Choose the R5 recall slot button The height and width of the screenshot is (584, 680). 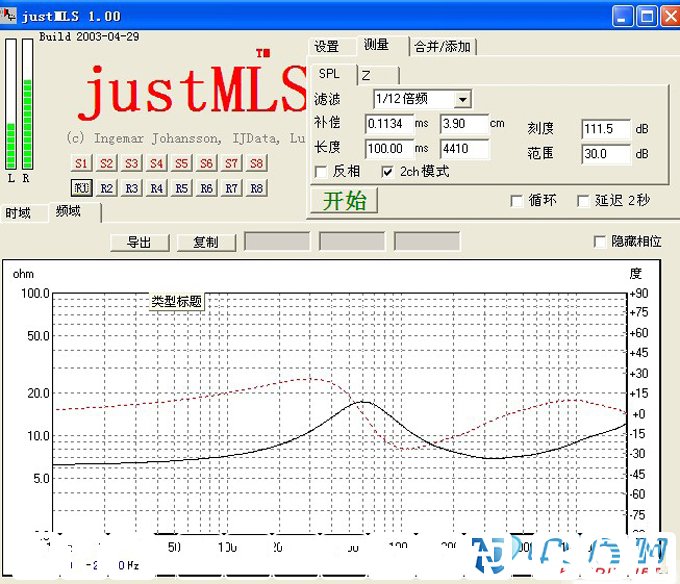[x=181, y=187]
